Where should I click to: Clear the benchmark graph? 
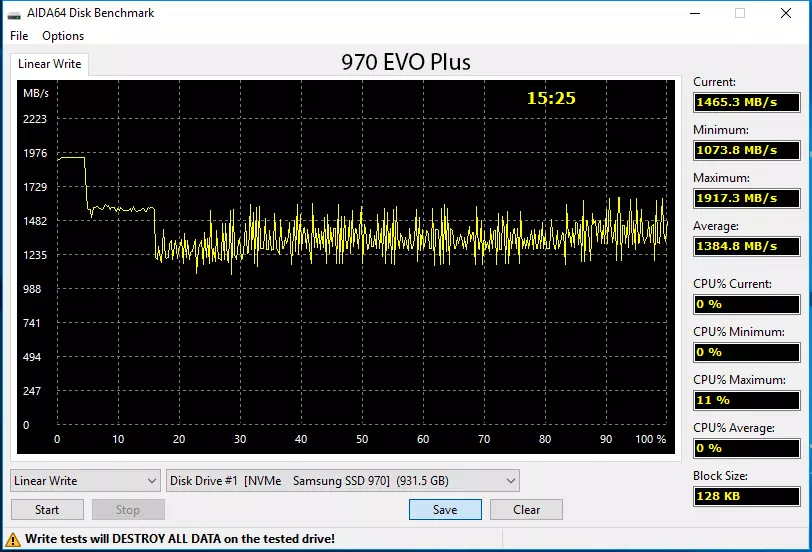[526, 510]
